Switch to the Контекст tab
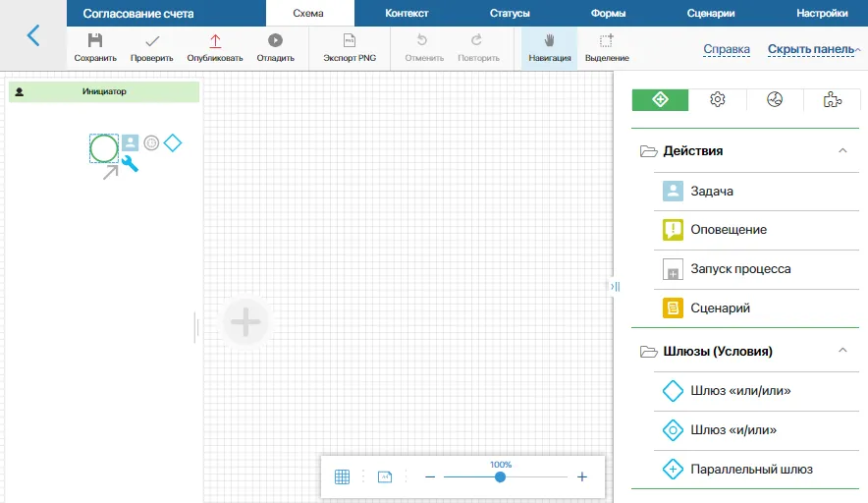 pyautogui.click(x=407, y=14)
